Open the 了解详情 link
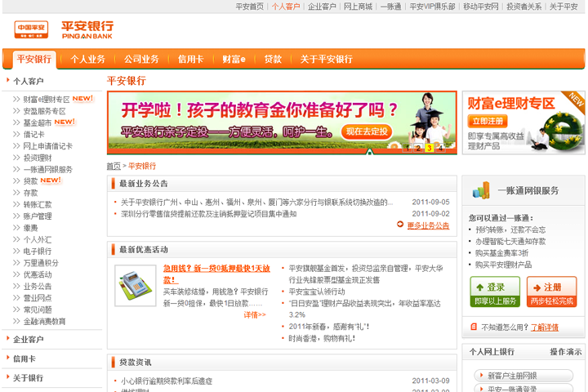The height and width of the screenshot is (392, 588). point(545,327)
